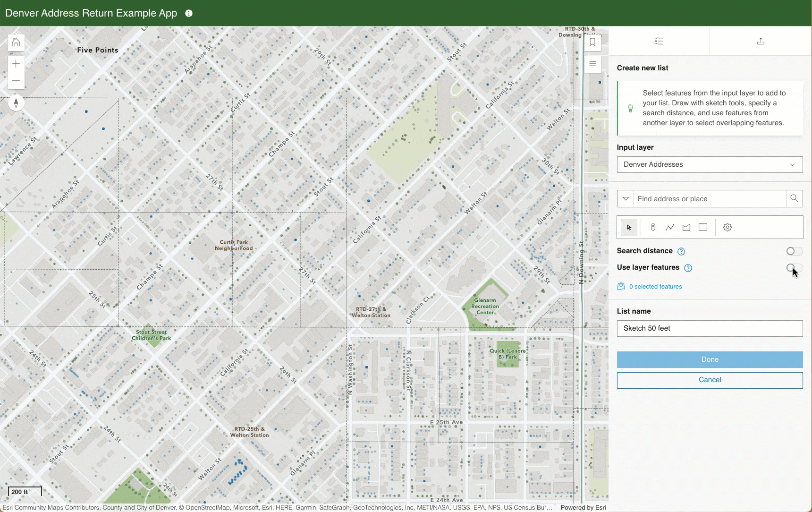The height and width of the screenshot is (512, 812).
Task: Open the sketch settings gear
Action: click(x=727, y=227)
